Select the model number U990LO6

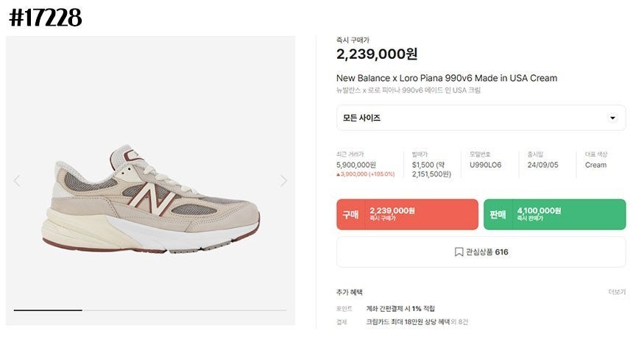click(485, 165)
